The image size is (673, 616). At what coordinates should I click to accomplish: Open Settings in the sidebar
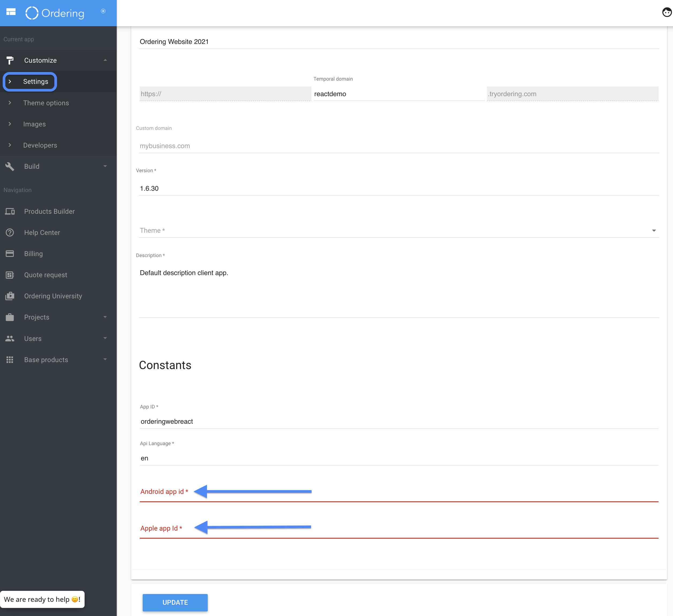pyautogui.click(x=36, y=81)
